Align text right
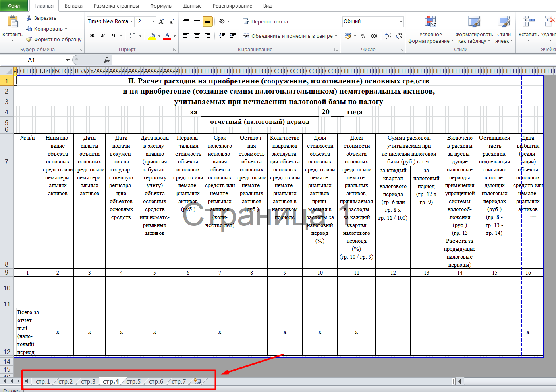The width and height of the screenshot is (556, 392). 208,36
